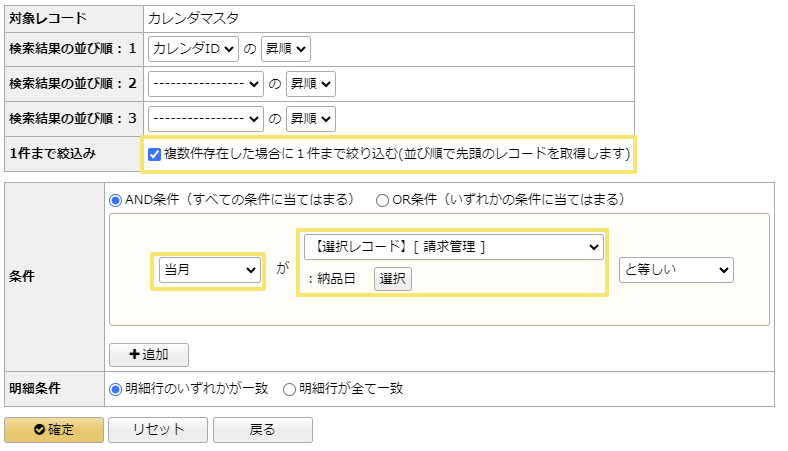
Task: Select the OR条件 radio button
Action: point(382,199)
